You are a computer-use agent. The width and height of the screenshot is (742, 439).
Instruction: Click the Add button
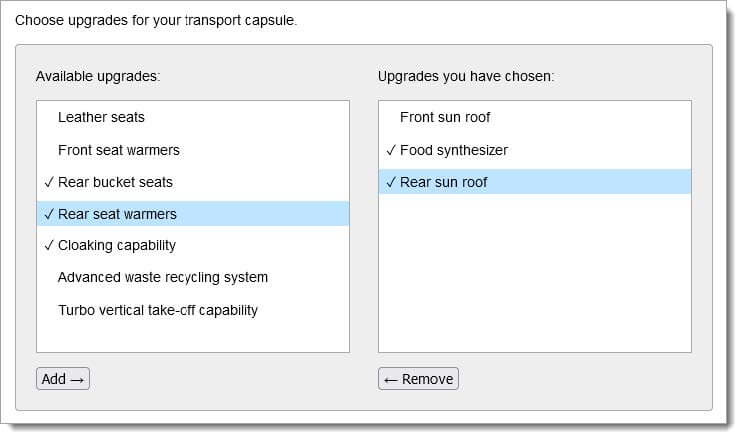pyautogui.click(x=63, y=379)
